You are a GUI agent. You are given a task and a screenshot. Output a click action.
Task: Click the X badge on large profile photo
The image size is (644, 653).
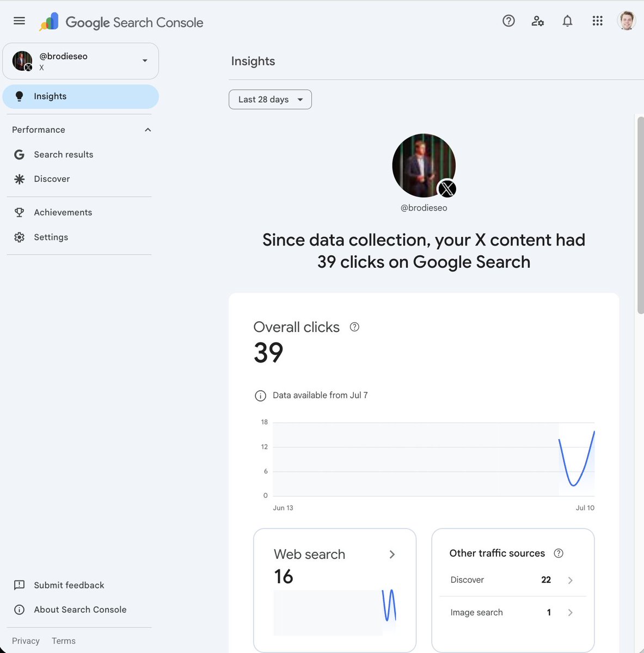pyautogui.click(x=447, y=189)
